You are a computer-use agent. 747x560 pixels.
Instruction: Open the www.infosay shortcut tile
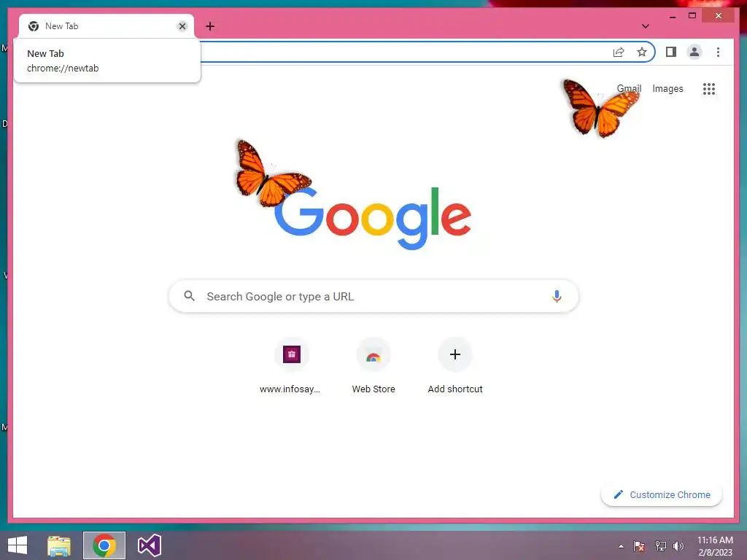tap(291, 366)
